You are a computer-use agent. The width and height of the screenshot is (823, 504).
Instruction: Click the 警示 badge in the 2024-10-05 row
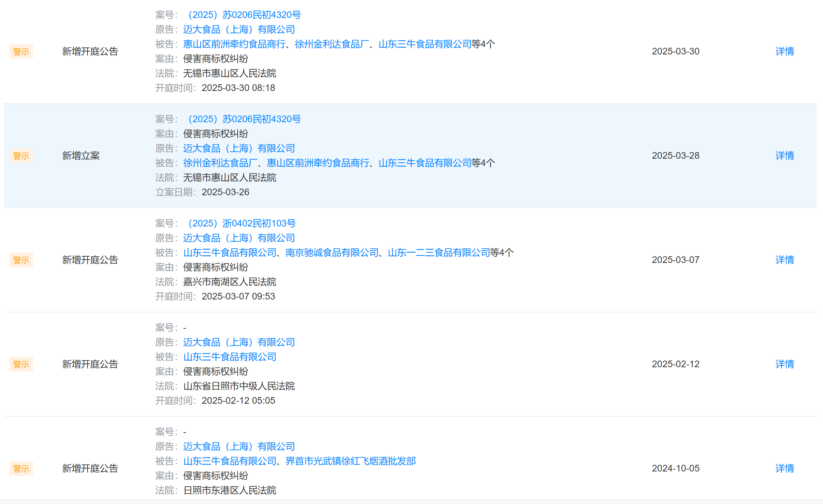[21, 468]
